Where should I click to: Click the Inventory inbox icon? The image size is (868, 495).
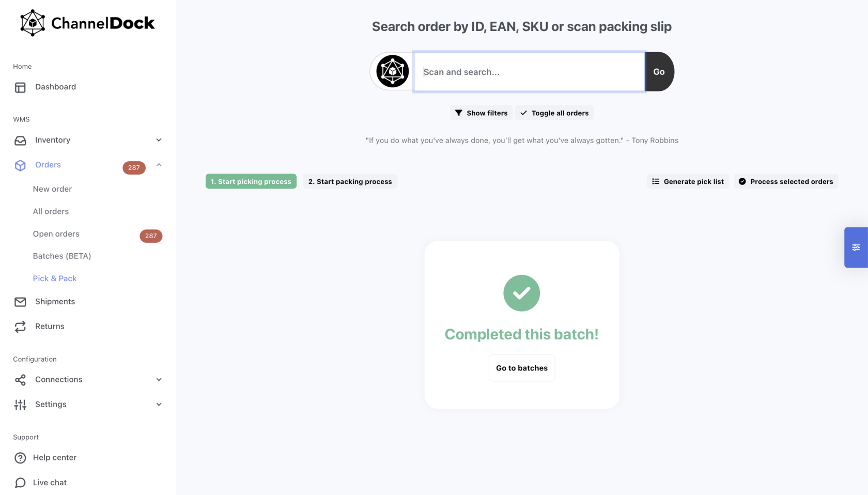pos(20,140)
